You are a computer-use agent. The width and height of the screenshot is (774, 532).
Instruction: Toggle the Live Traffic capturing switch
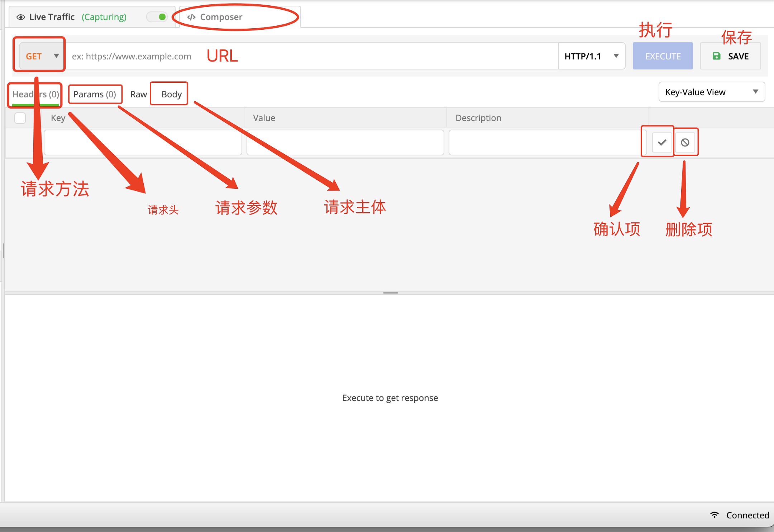[158, 17]
